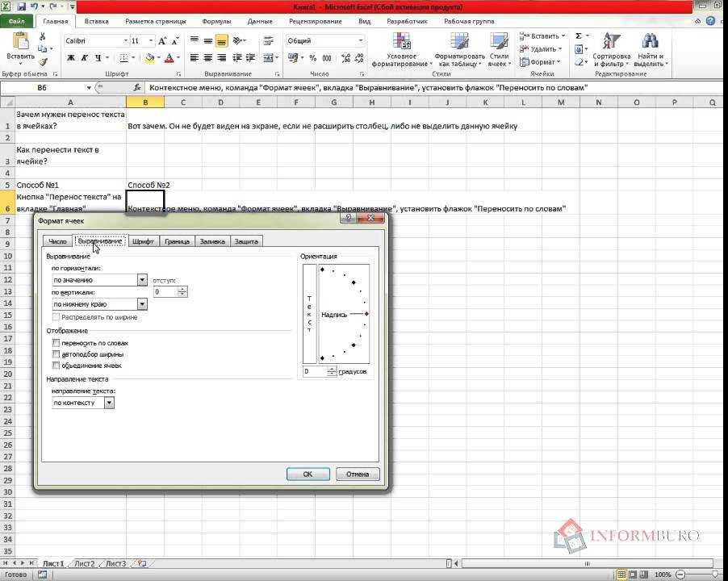Decrease font size with the small A icon

coord(175,41)
